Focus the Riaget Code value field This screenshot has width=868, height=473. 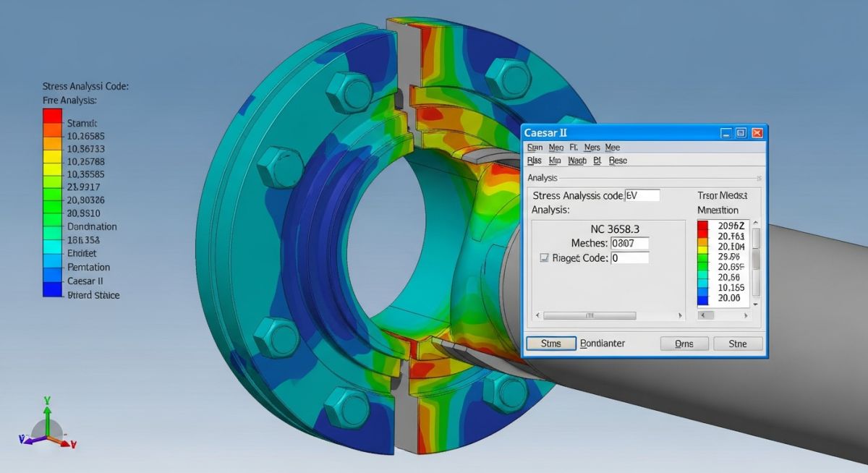point(629,257)
